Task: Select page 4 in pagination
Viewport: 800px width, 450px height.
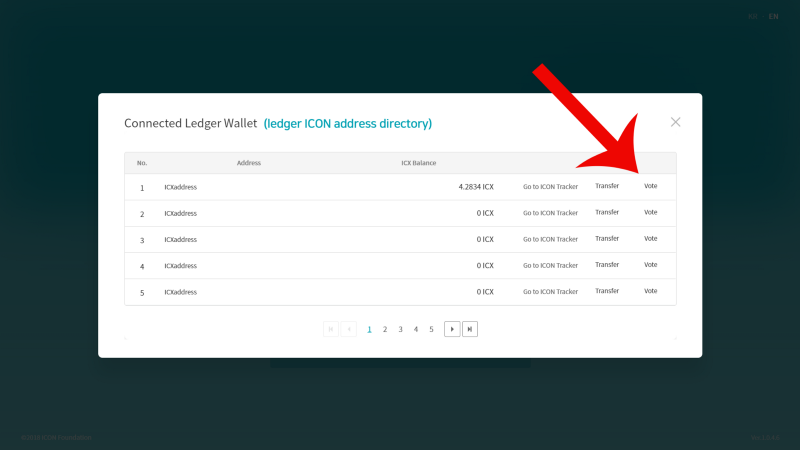Action: point(416,330)
